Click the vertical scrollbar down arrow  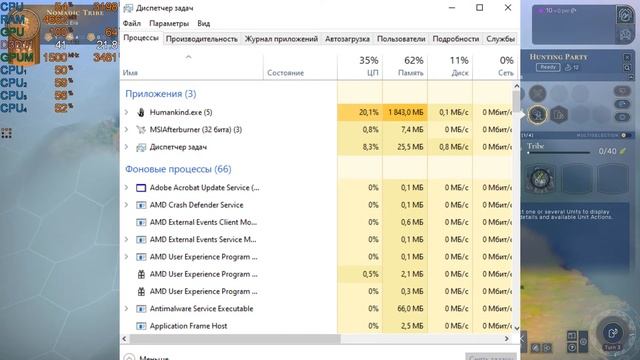(x=516, y=328)
